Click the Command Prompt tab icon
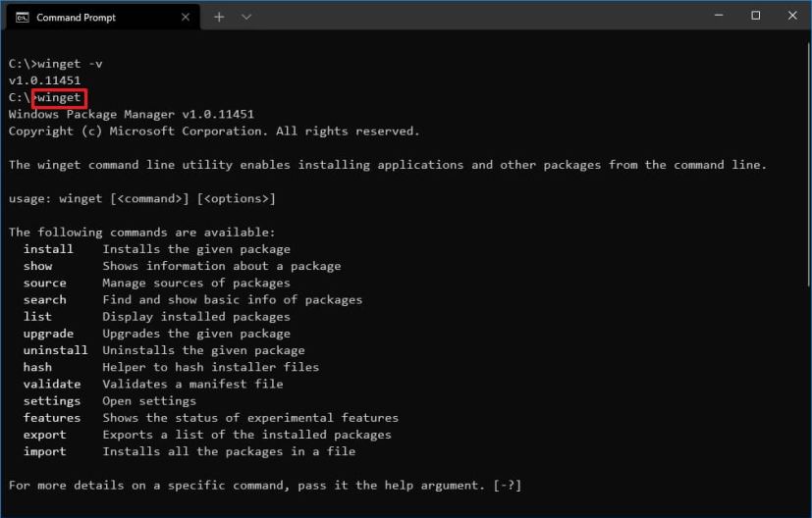Image resolution: width=812 pixels, height=518 pixels. tap(23, 18)
